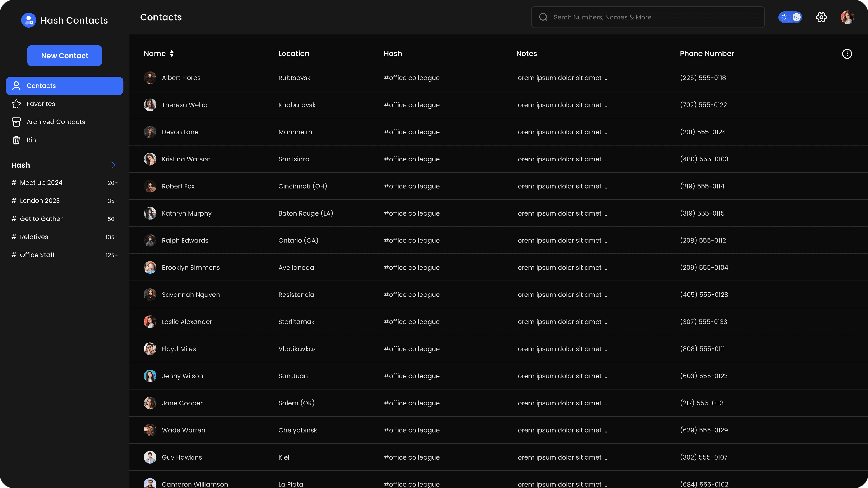Image resolution: width=868 pixels, height=488 pixels.
Task: Open the Relatives hash group
Action: [34, 237]
